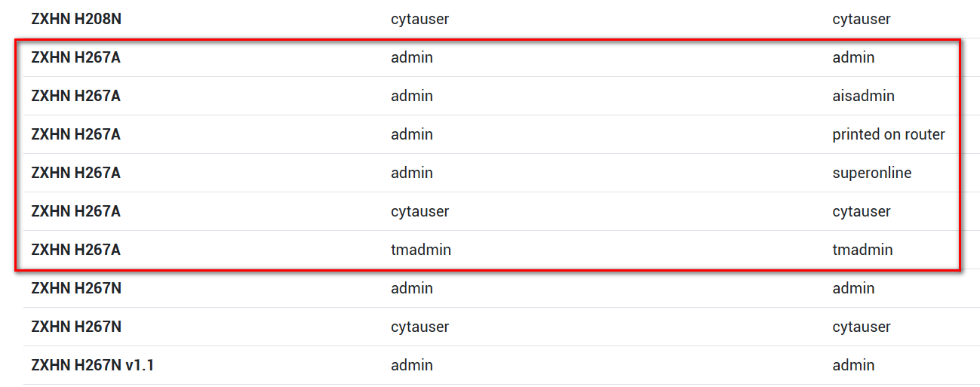Viewport: 980px width, 387px height.
Task: Select tmadmin in the username column
Action: click(421, 250)
